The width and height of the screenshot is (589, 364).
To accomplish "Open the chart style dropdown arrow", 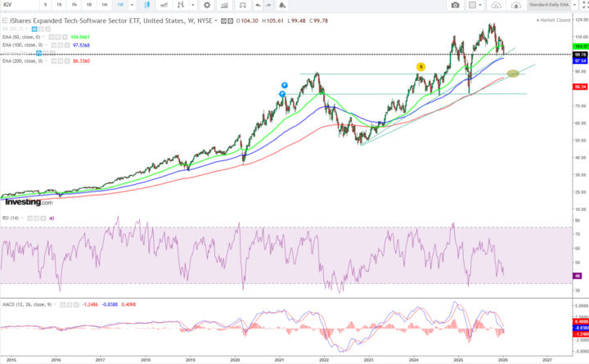I will 193,5.
